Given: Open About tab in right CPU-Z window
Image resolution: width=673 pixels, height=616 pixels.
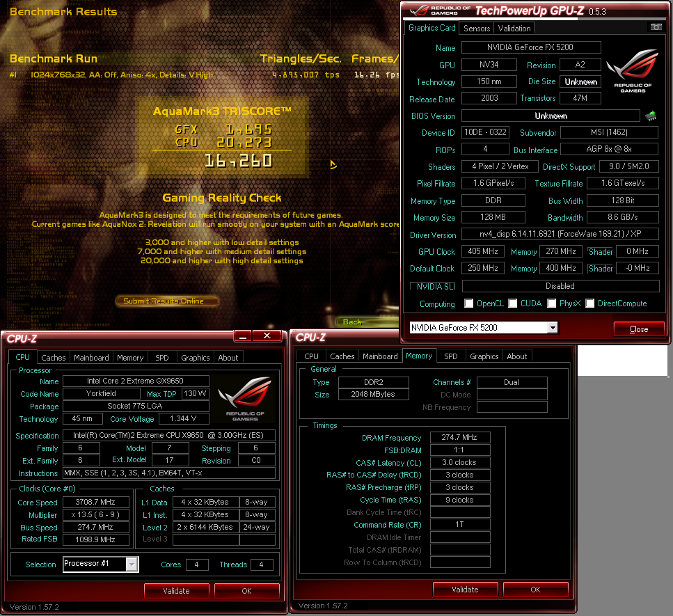Looking at the screenshot, I should (517, 356).
